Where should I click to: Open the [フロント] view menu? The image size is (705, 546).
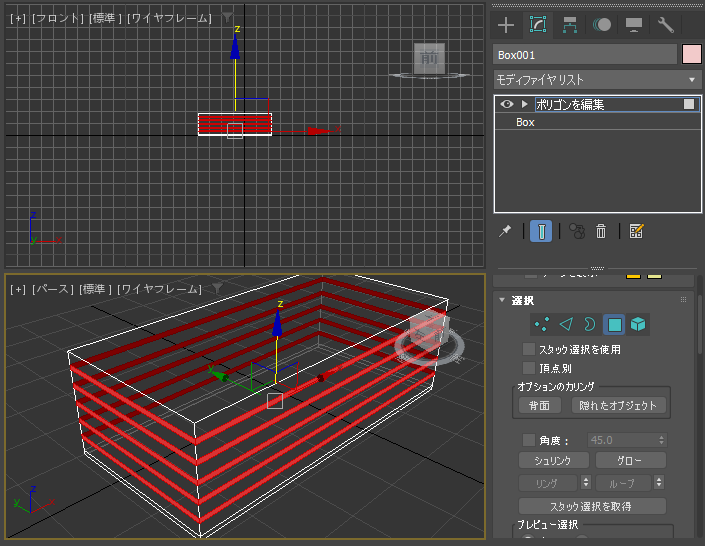pyautogui.click(x=58, y=18)
